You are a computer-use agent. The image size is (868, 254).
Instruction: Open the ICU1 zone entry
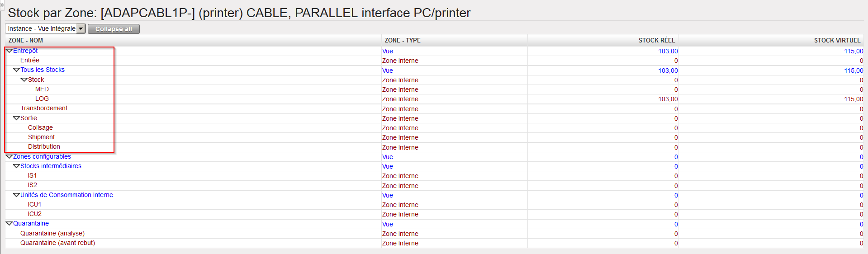(34, 205)
